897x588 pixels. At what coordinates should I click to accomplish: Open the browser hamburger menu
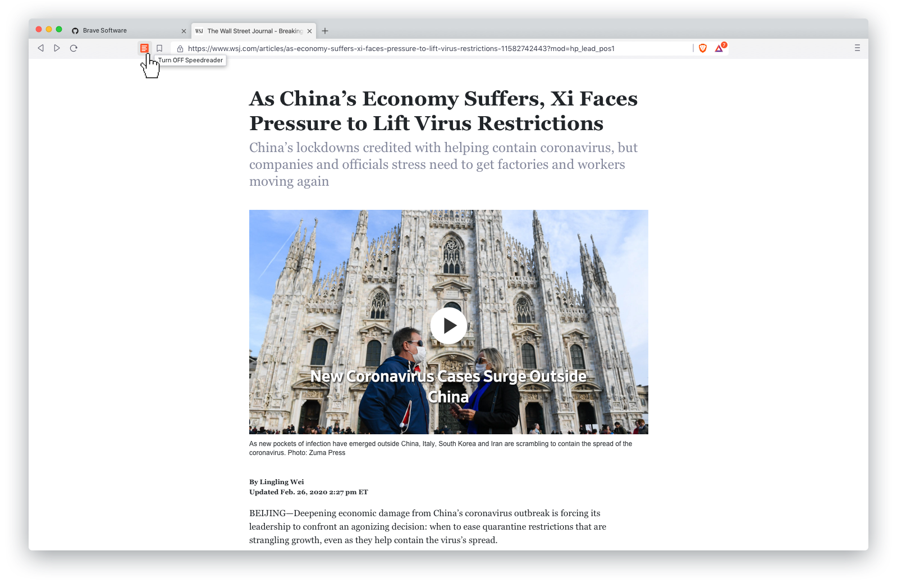857,48
